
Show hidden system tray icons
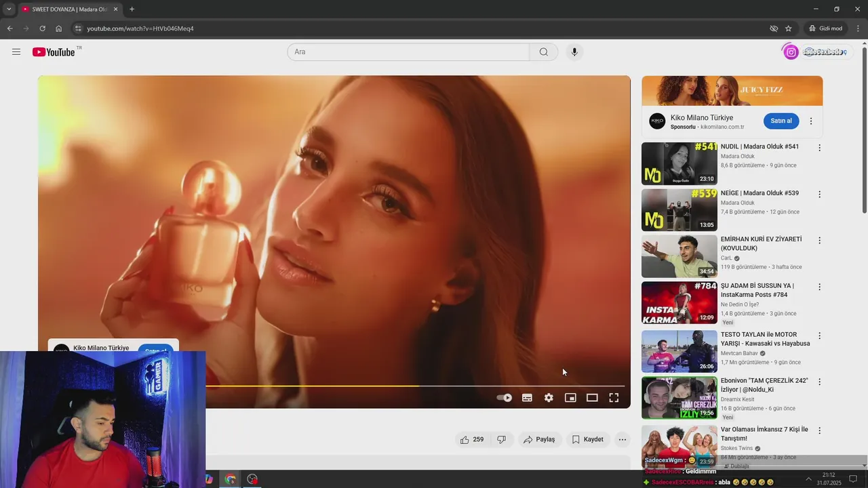(808, 479)
